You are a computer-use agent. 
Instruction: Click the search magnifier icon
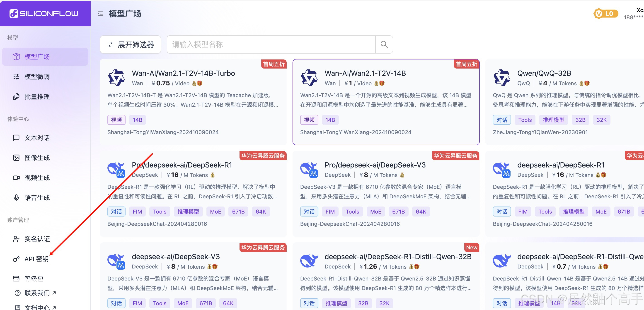pyautogui.click(x=384, y=44)
